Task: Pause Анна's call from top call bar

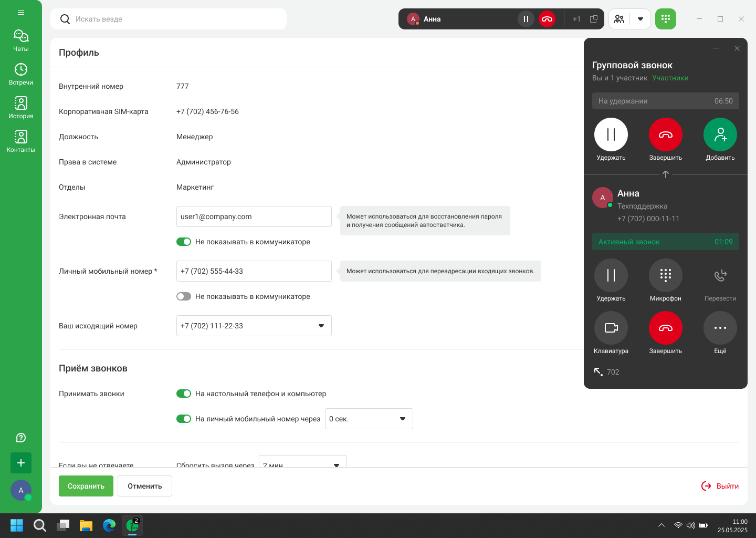Action: [526, 19]
